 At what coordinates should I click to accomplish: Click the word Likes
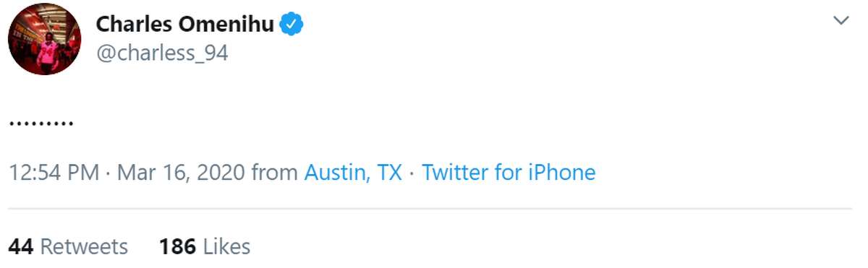226,247
